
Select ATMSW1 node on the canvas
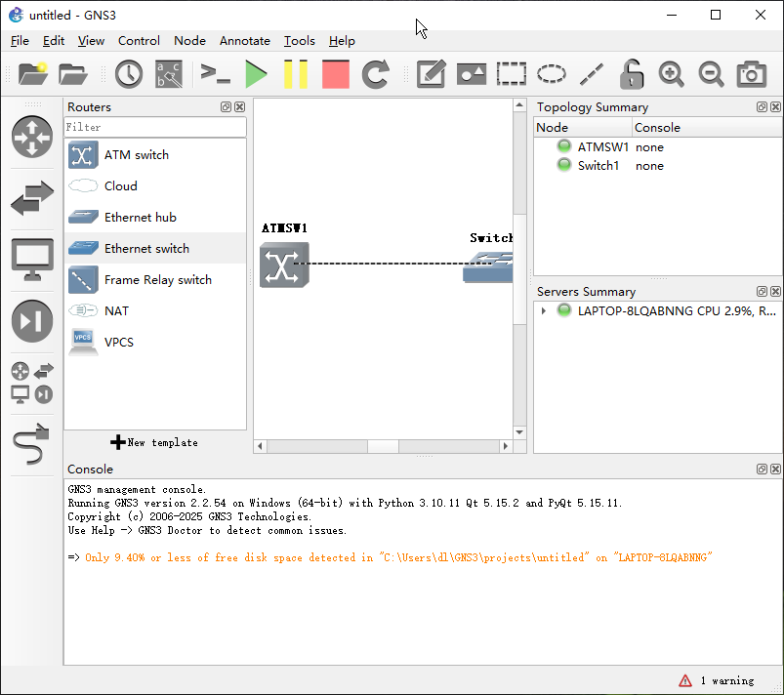coord(284,265)
